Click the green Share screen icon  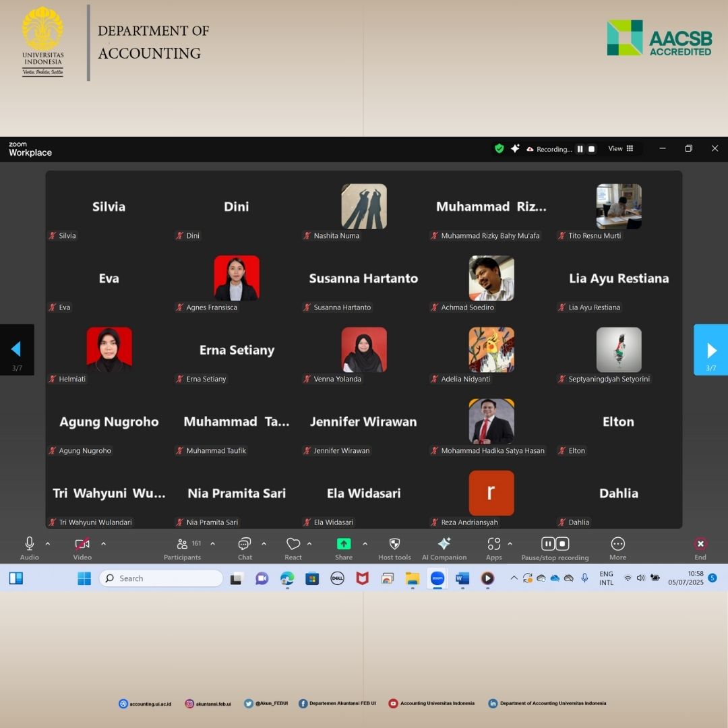[344, 544]
